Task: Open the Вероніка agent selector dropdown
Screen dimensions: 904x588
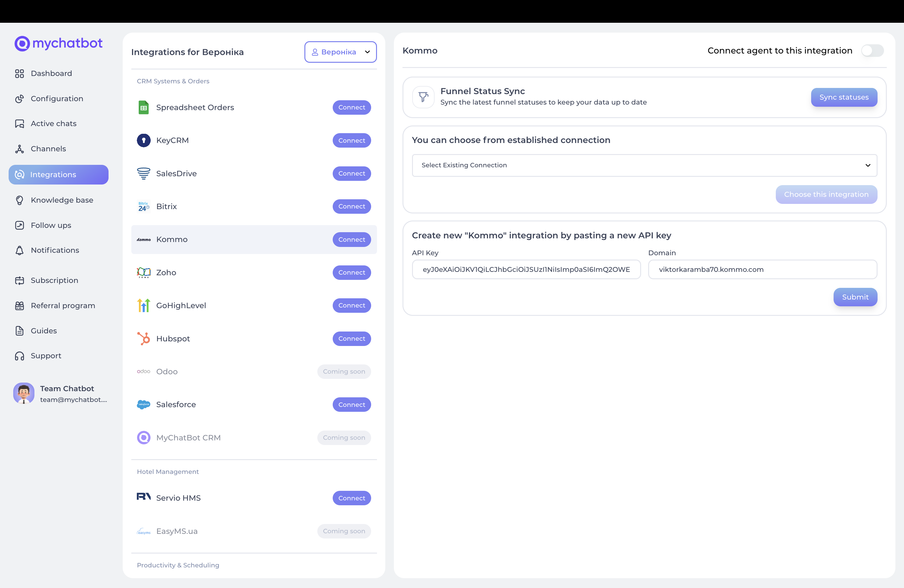Action: (340, 52)
